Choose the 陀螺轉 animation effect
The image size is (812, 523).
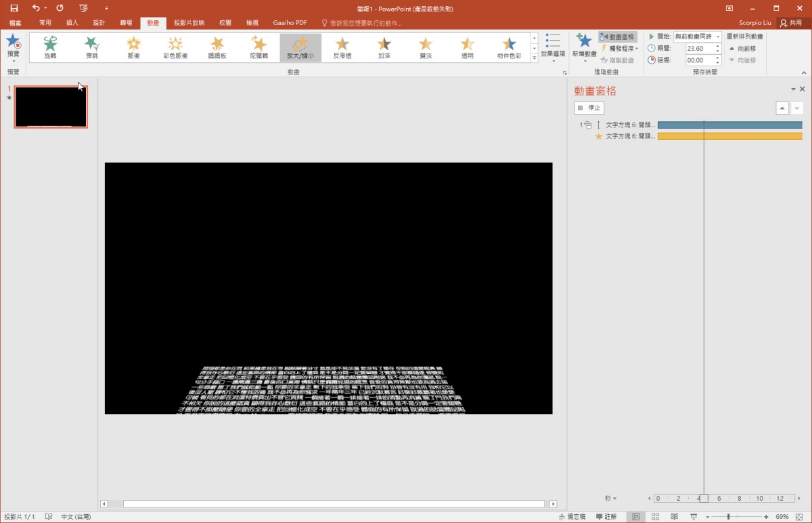(x=258, y=47)
